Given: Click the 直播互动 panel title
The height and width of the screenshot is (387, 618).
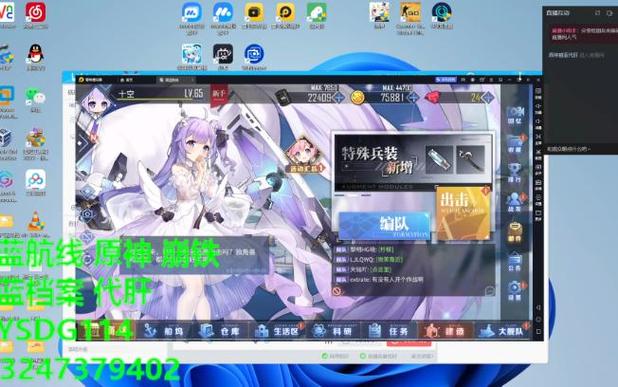Looking at the screenshot, I should click(x=557, y=13).
